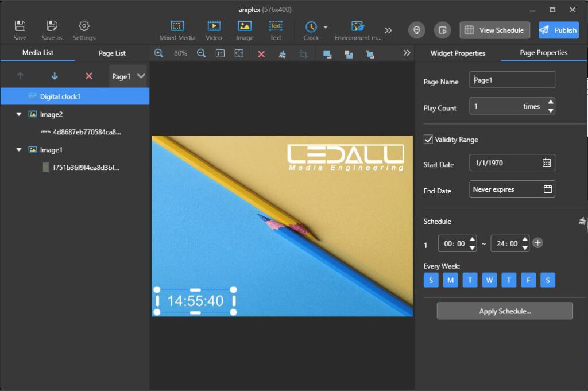Viewport: 588px width, 391px height.
Task: Switch to the Page List tab
Action: coord(112,53)
